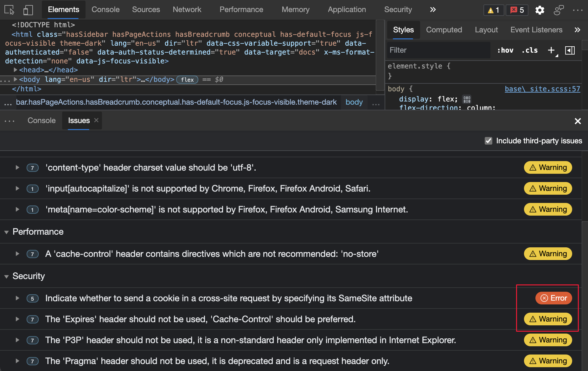
Task: Toggle the flex badge on the body element
Action: click(187, 80)
